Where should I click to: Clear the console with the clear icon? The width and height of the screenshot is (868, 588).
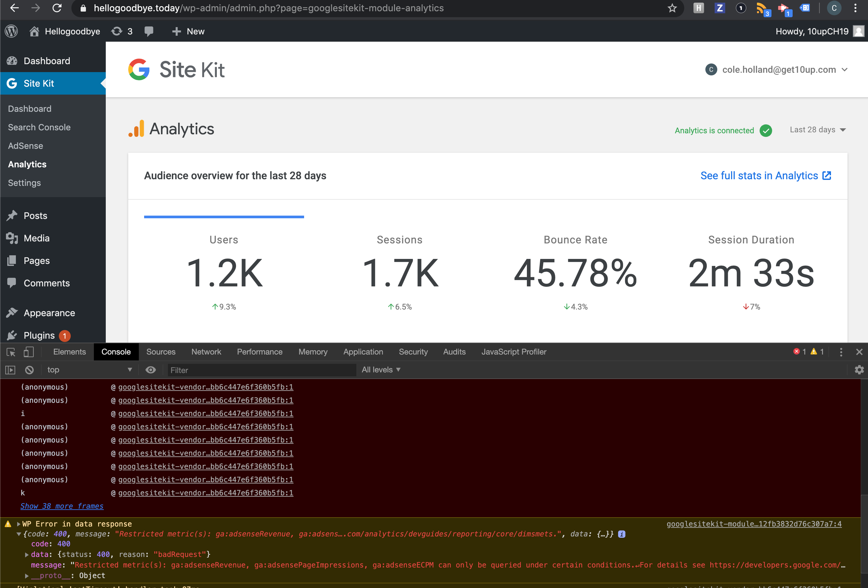(x=29, y=370)
